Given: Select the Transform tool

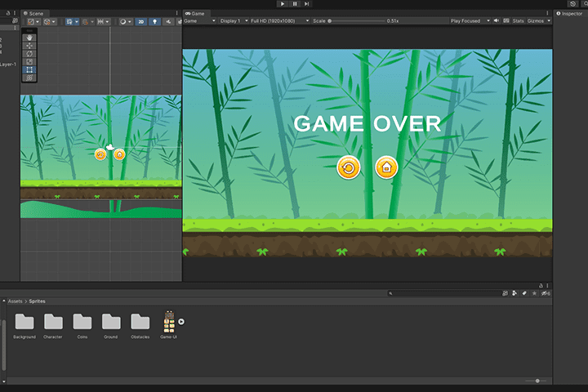Looking at the screenshot, I should click(29, 78).
